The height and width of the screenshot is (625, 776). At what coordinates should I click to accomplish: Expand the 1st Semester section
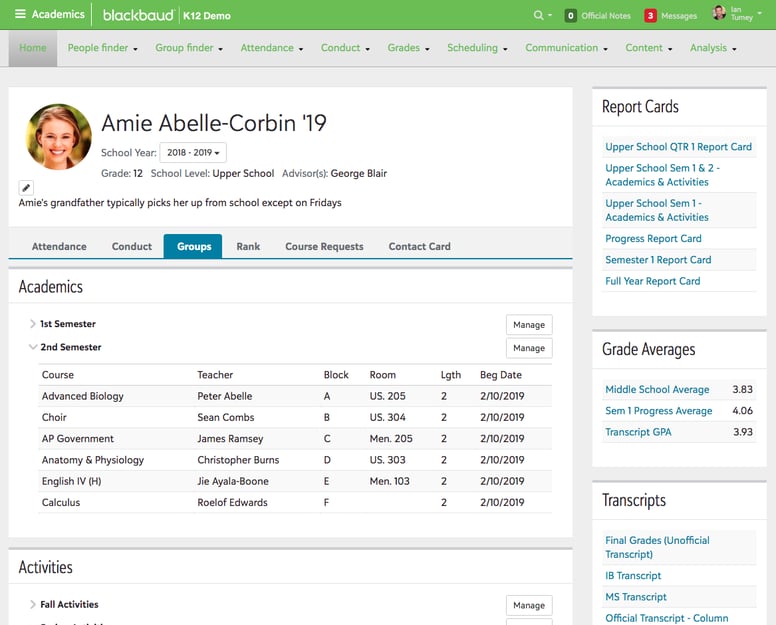coord(33,324)
